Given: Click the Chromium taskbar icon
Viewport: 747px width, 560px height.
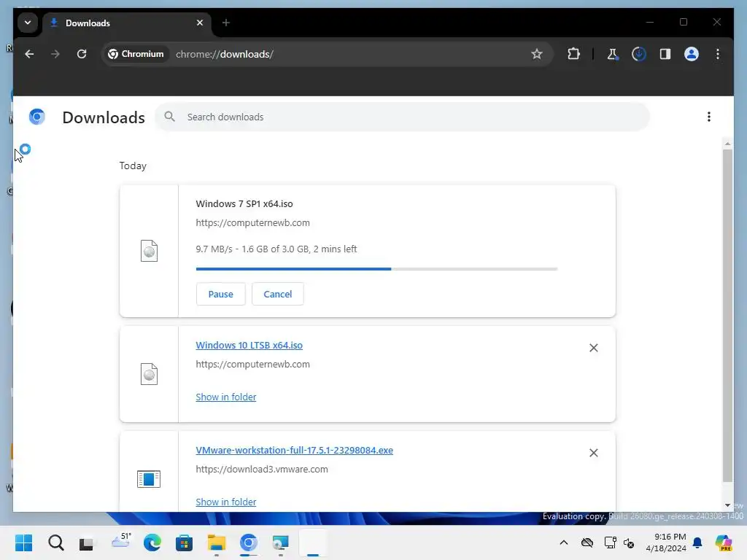Looking at the screenshot, I should click(248, 542).
